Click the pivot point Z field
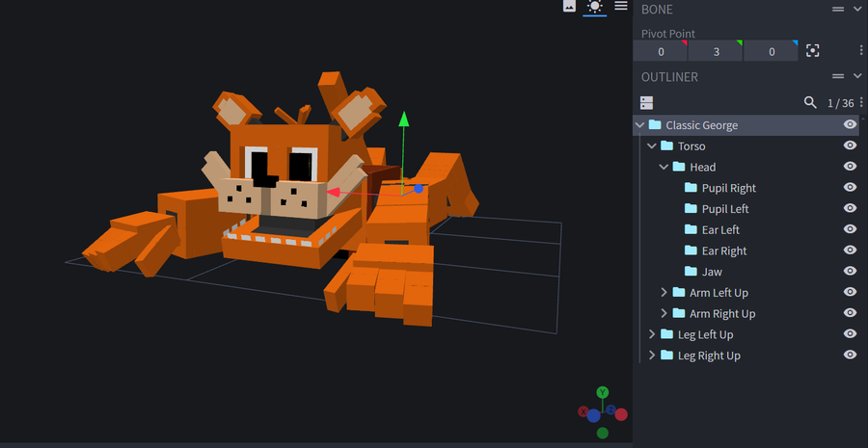This screenshot has width=868, height=448. [772, 51]
